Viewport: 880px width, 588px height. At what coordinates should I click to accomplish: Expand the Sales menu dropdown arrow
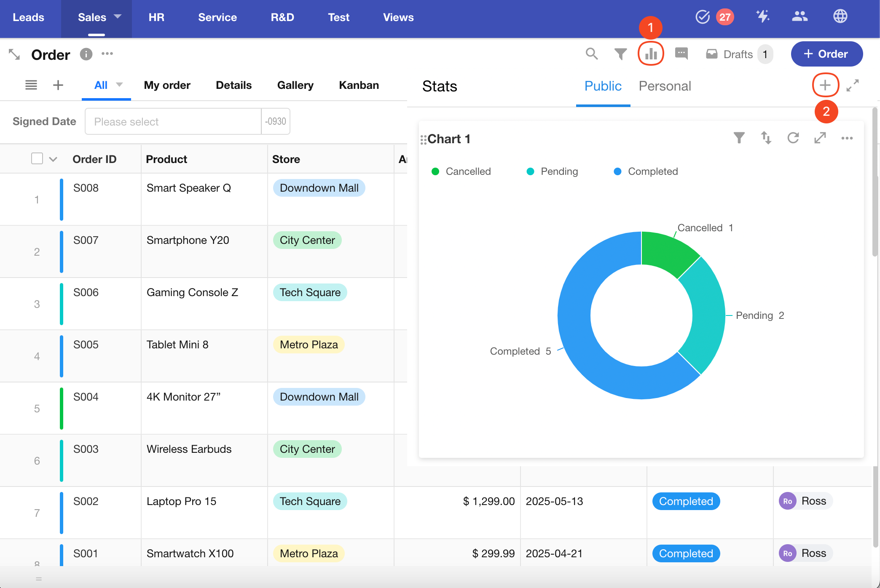(118, 17)
